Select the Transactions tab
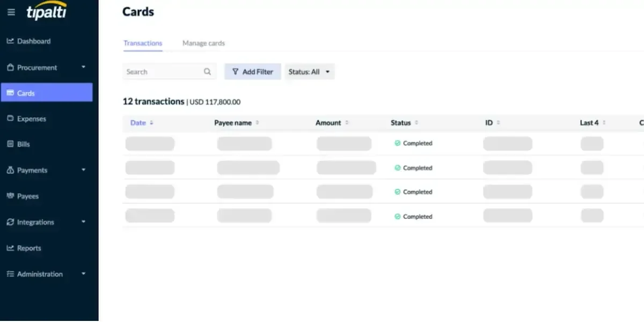644x322 pixels. tap(143, 43)
